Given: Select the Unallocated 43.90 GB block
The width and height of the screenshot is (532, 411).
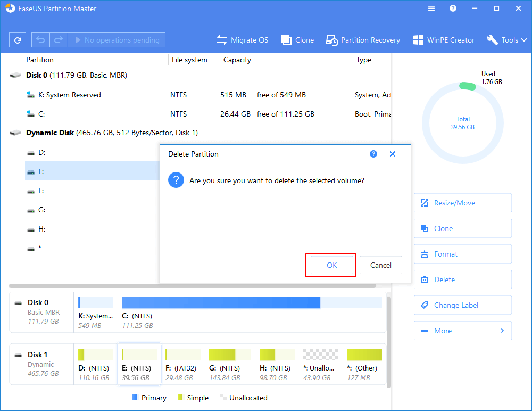Looking at the screenshot, I should coord(320,365).
